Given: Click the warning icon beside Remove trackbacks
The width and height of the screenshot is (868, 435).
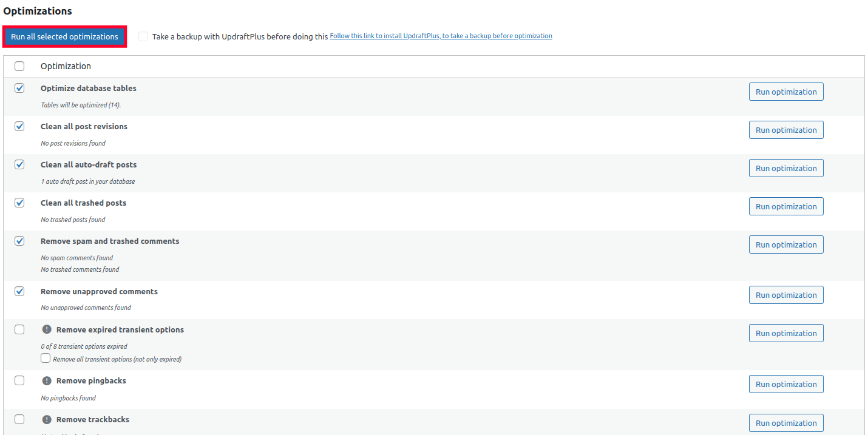Looking at the screenshot, I should (x=47, y=419).
